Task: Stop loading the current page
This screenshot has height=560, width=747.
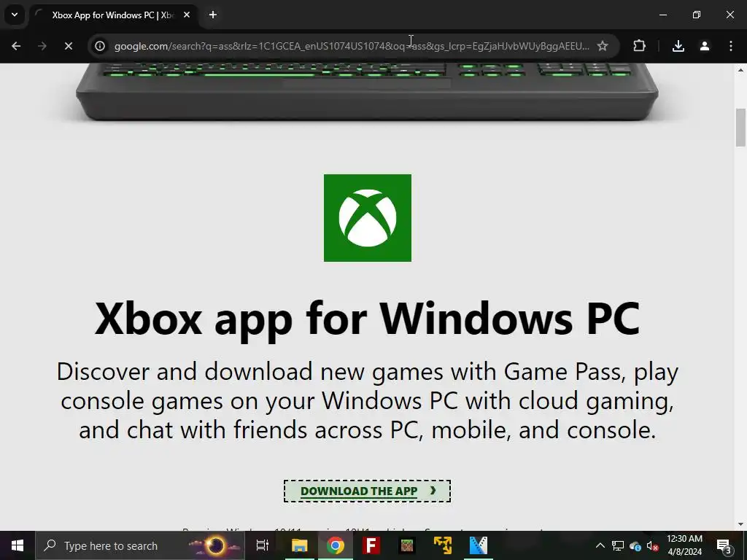Action: coord(68,46)
